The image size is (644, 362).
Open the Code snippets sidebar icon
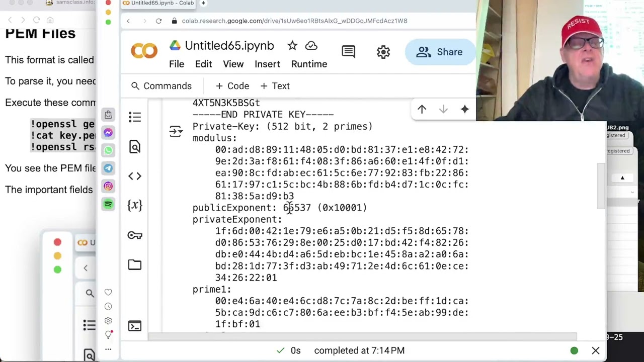(135, 176)
